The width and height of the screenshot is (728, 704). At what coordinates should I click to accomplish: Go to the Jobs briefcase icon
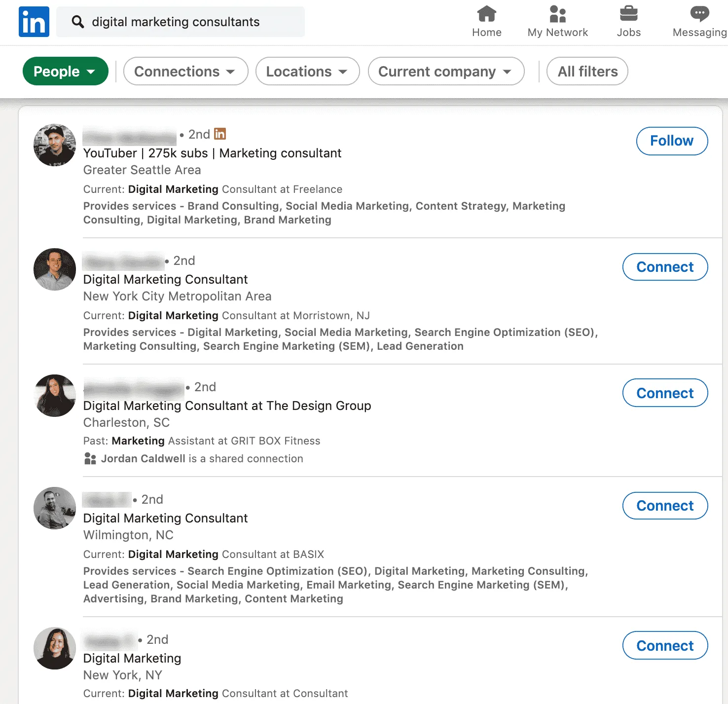[628, 14]
